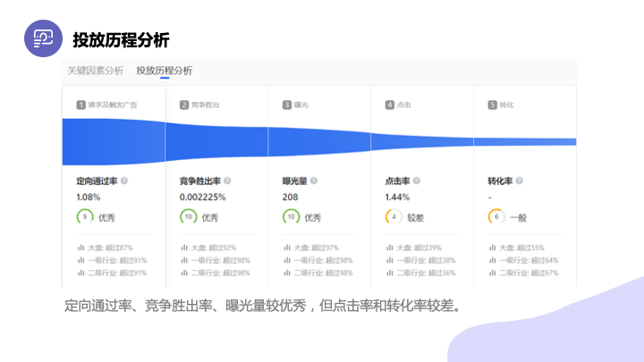This screenshot has width=644, height=362.
Task: Click the 转化 funnel segment
Action: tap(525, 141)
